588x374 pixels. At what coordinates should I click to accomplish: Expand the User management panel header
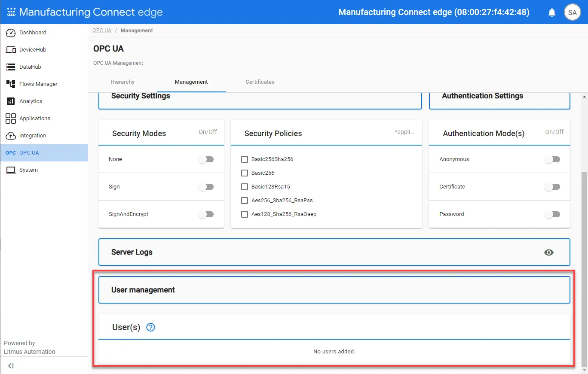point(334,290)
